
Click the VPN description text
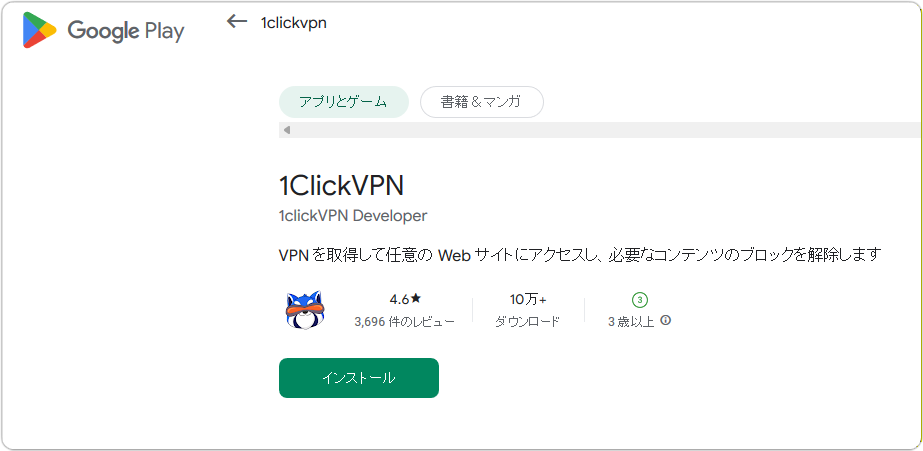point(580,255)
